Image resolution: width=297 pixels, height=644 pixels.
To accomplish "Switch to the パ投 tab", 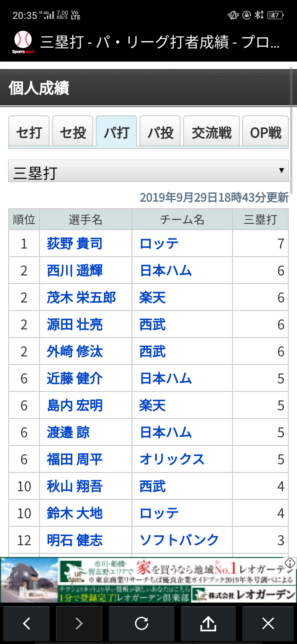I will coord(160,131).
